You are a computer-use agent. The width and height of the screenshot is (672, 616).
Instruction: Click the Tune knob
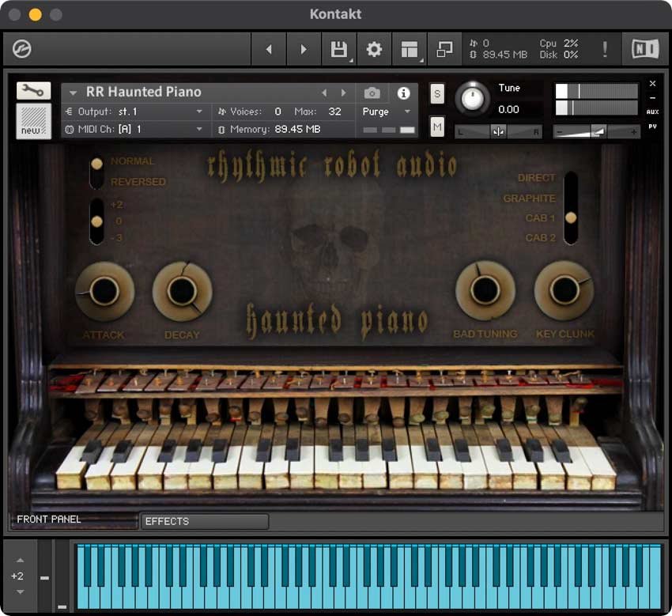click(x=472, y=98)
